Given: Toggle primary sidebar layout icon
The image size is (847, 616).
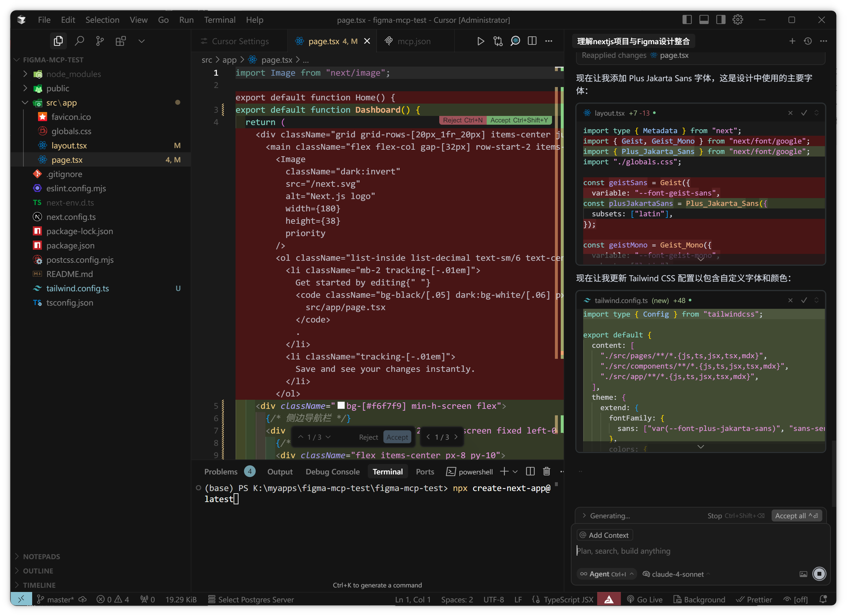Looking at the screenshot, I should coord(687,20).
